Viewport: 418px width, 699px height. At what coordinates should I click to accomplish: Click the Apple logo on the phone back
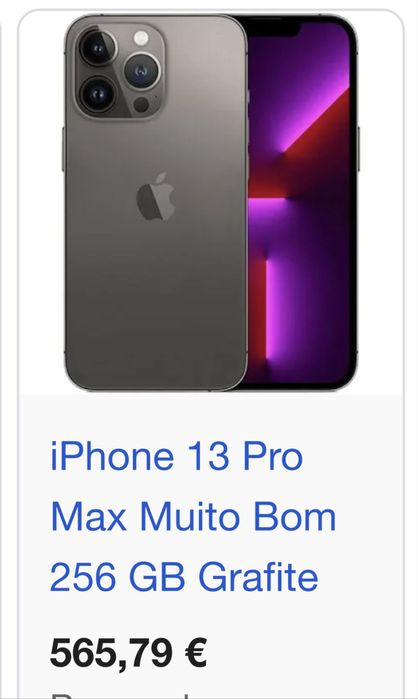click(156, 197)
